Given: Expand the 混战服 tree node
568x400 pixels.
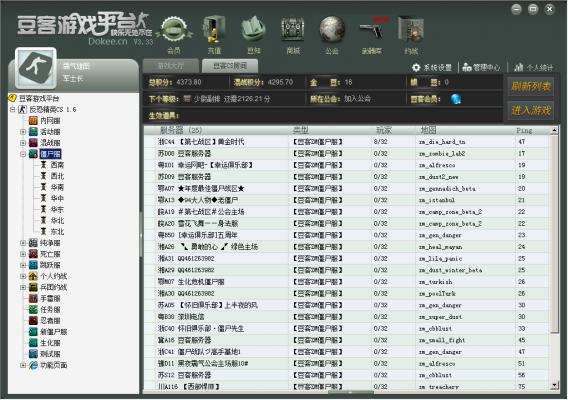Looking at the screenshot, I should (23, 143).
